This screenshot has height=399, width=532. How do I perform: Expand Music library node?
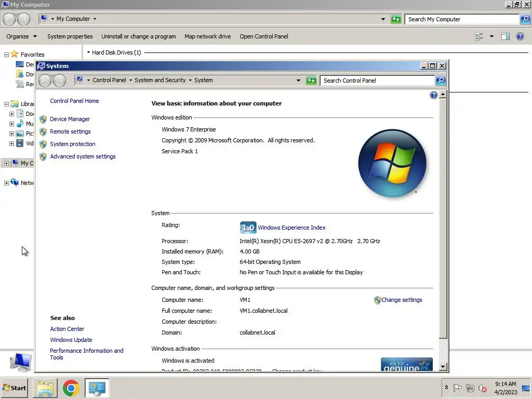click(11, 124)
